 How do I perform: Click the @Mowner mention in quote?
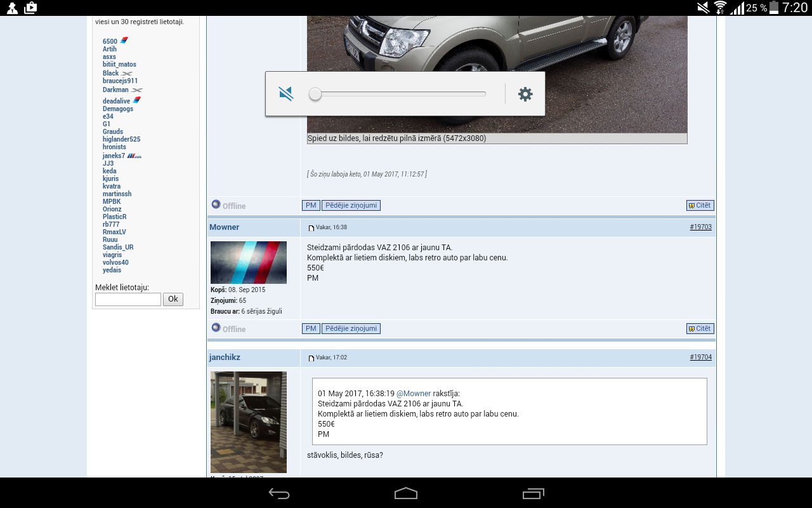pos(414,394)
